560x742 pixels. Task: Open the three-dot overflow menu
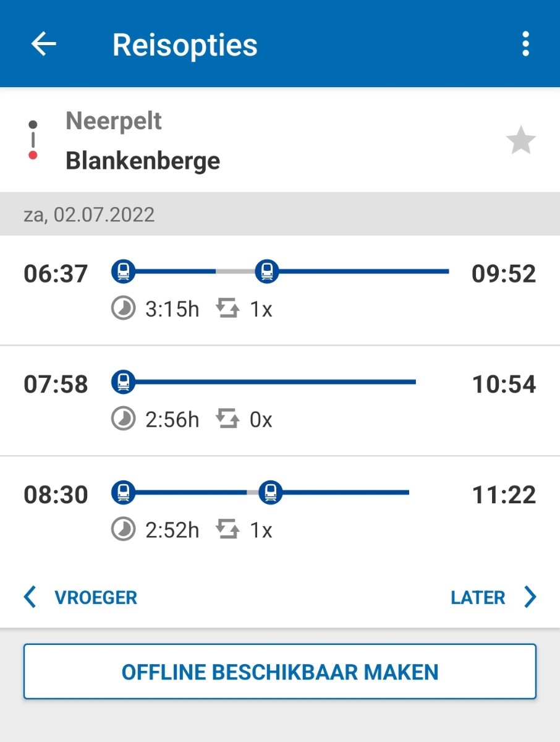coord(525,44)
